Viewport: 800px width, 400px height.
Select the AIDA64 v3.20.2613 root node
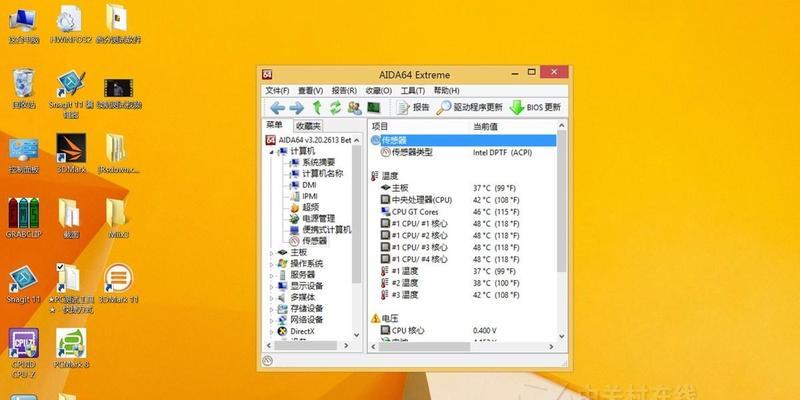(315, 140)
